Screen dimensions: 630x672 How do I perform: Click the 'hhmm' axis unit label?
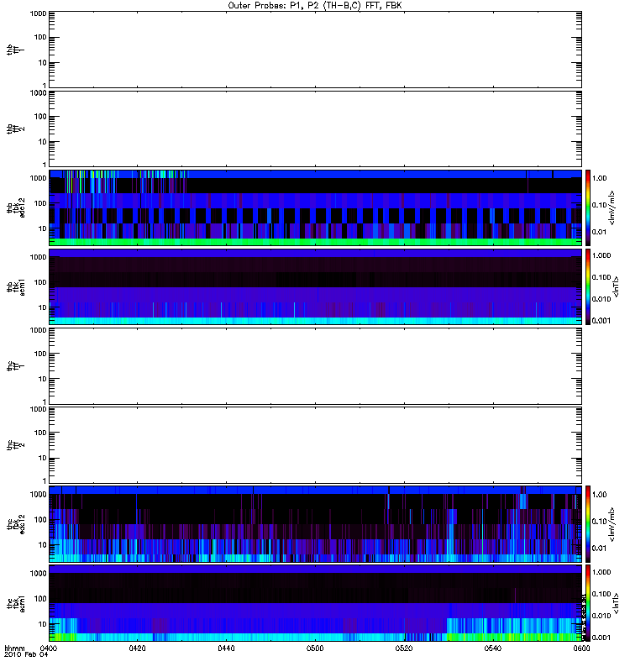14,648
